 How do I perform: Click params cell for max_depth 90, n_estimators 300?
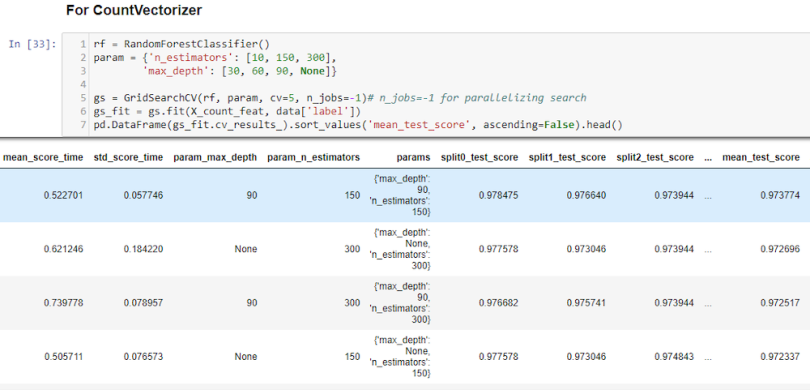[401, 303]
